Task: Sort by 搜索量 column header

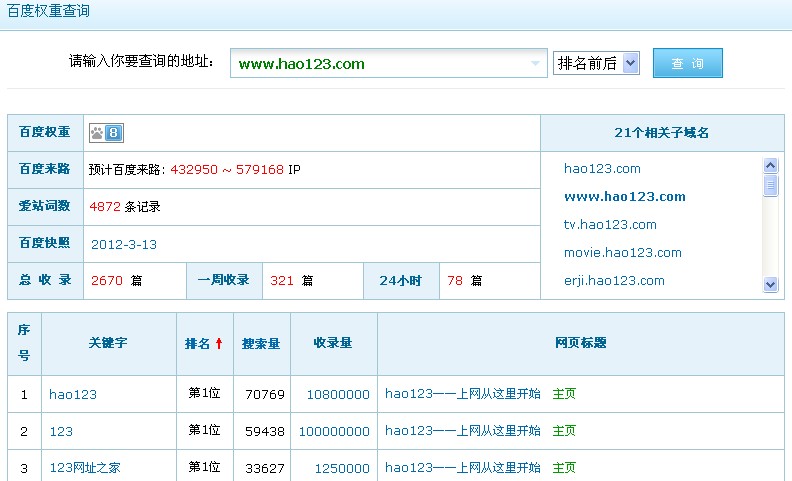Action: click(261, 344)
